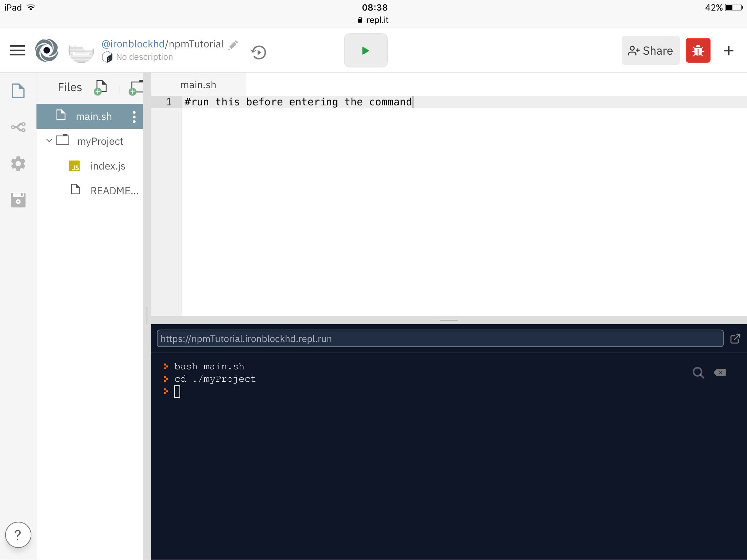Open the output in new window icon

(735, 339)
